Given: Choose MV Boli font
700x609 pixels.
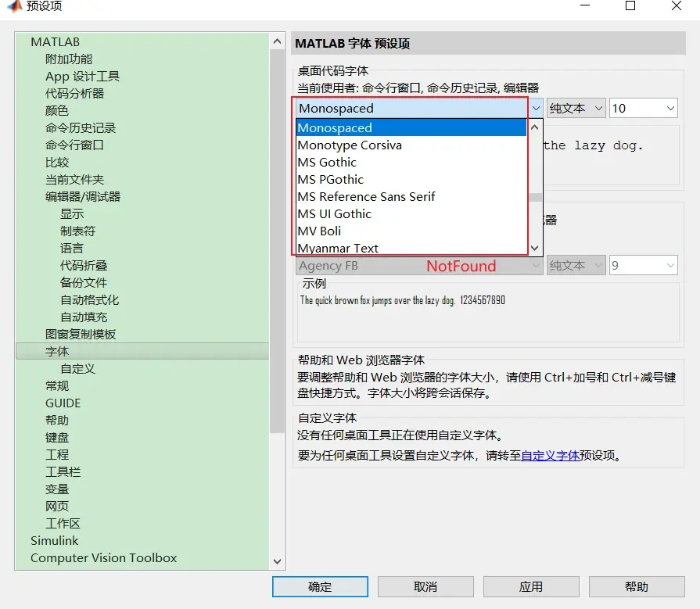Looking at the screenshot, I should [x=411, y=231].
